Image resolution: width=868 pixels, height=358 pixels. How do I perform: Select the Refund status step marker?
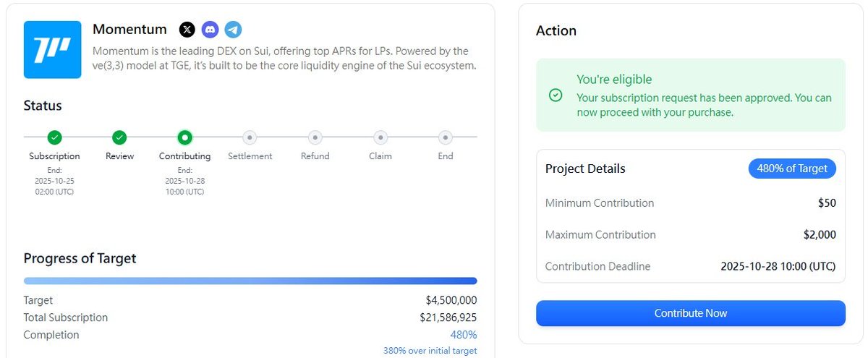point(315,137)
